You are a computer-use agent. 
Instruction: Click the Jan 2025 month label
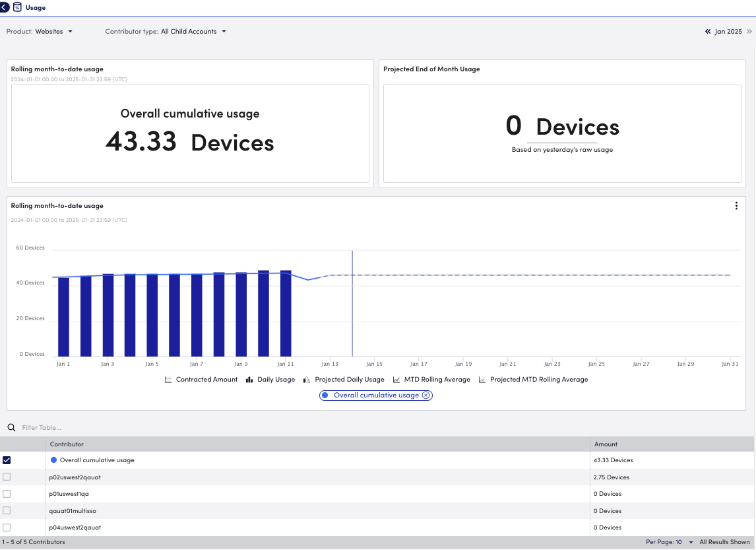(728, 31)
